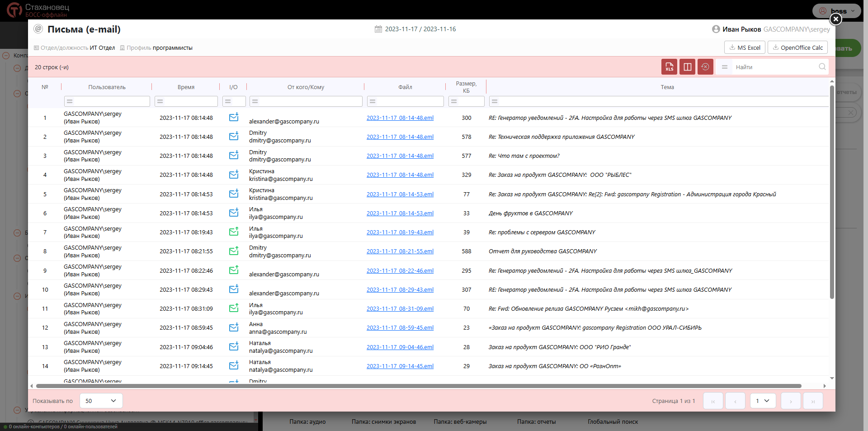Click the outgoing mail icon in row 8
This screenshot has height=431, width=868.
point(234,251)
